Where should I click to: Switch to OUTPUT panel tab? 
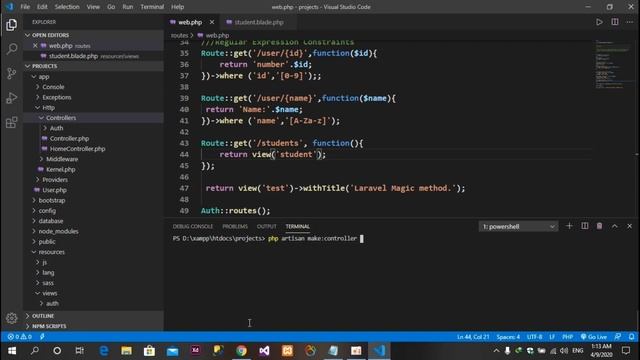point(267,227)
